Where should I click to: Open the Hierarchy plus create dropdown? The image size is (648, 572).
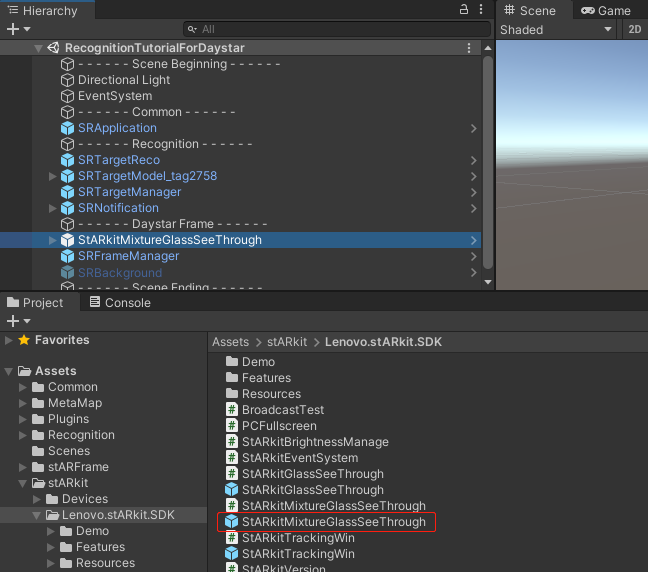pos(18,29)
